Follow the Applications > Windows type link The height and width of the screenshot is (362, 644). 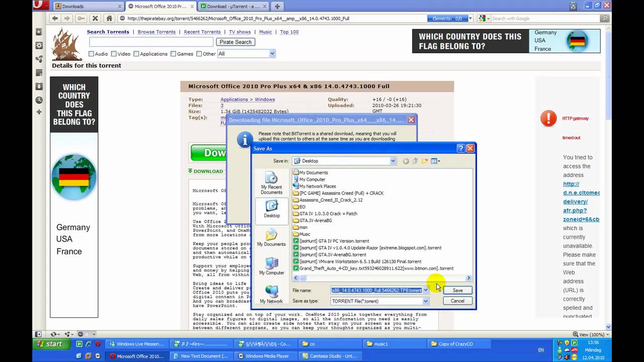click(248, 100)
